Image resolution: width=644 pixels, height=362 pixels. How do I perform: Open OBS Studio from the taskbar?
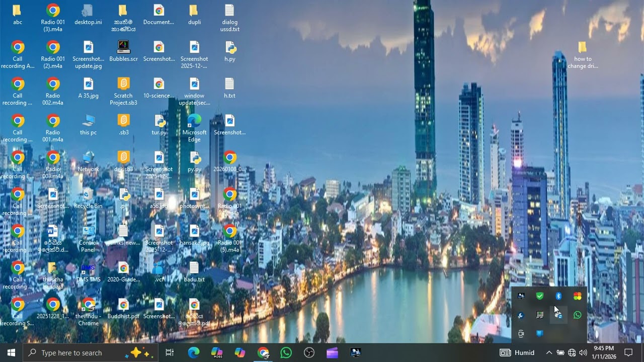(309, 352)
